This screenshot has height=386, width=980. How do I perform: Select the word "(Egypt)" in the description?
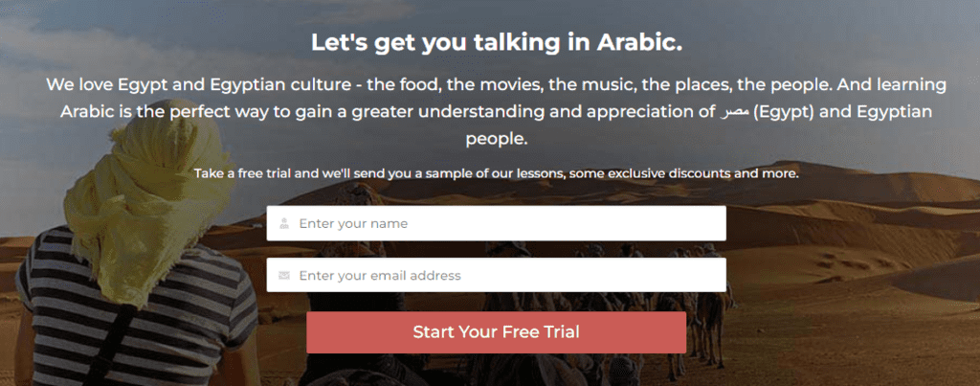point(783,112)
